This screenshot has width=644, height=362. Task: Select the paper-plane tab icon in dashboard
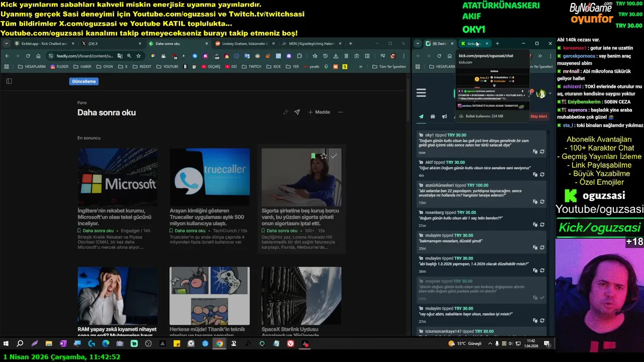coord(421,117)
